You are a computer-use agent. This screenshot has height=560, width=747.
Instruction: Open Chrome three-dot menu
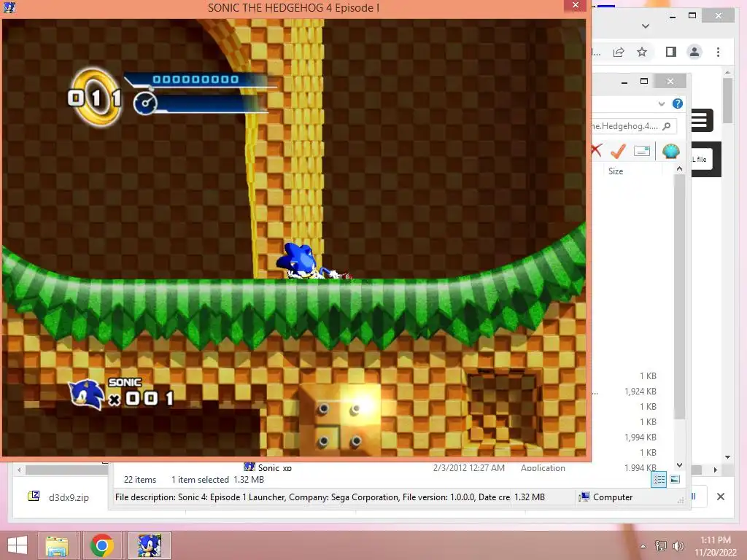(718, 52)
